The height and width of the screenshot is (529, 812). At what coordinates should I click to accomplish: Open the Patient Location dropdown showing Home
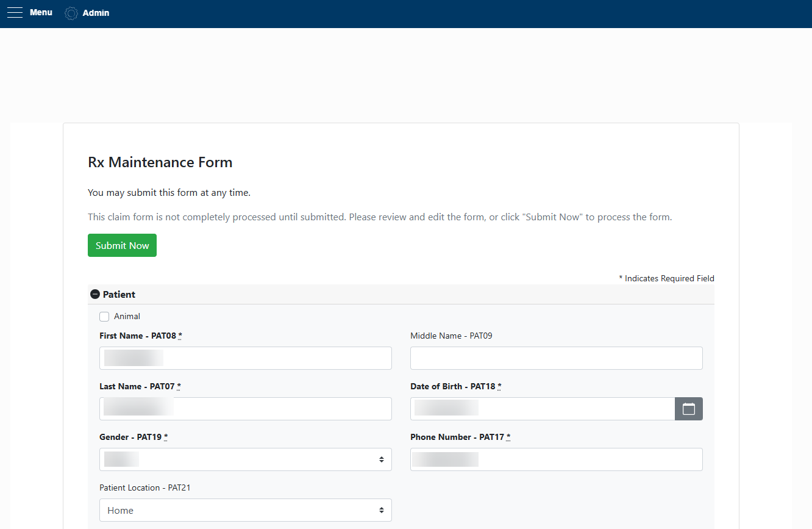click(246, 510)
